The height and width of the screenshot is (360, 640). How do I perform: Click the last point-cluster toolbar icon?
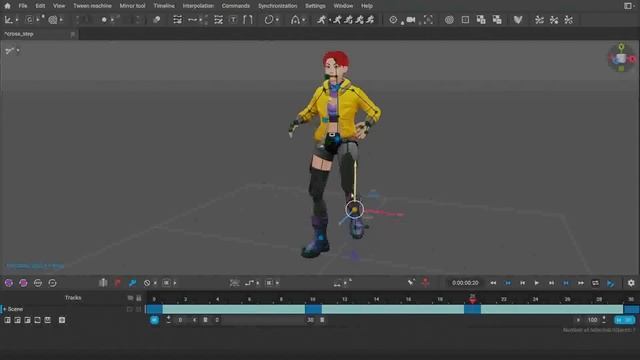coord(569,20)
